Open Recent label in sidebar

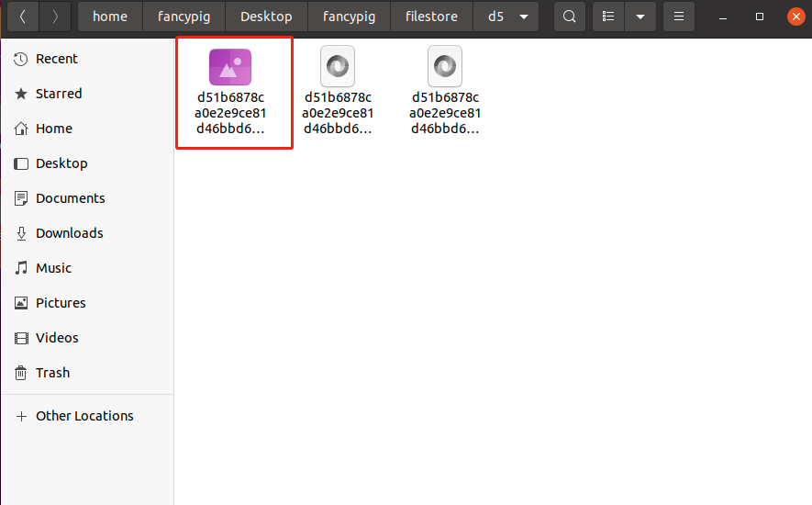57,59
